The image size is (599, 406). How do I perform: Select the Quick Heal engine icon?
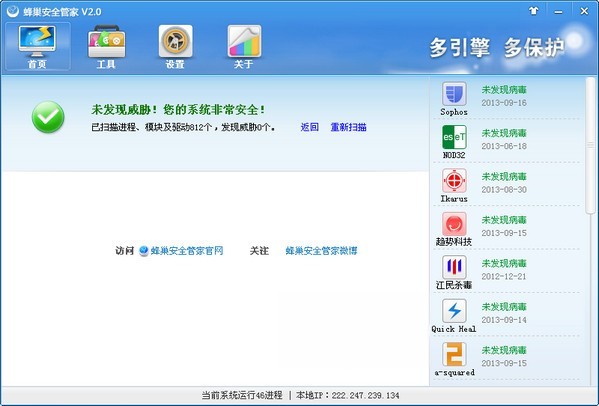click(454, 311)
